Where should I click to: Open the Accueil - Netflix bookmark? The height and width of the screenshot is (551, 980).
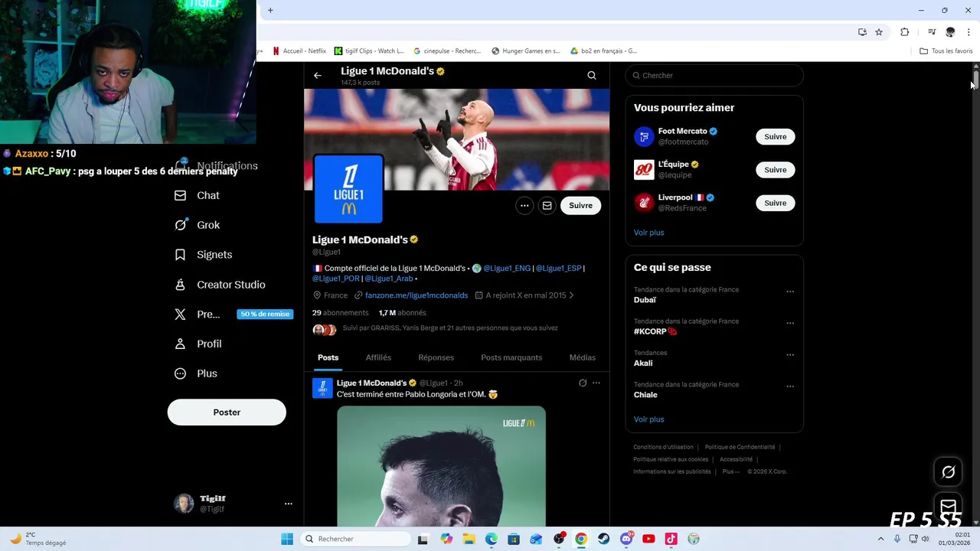click(x=299, y=51)
